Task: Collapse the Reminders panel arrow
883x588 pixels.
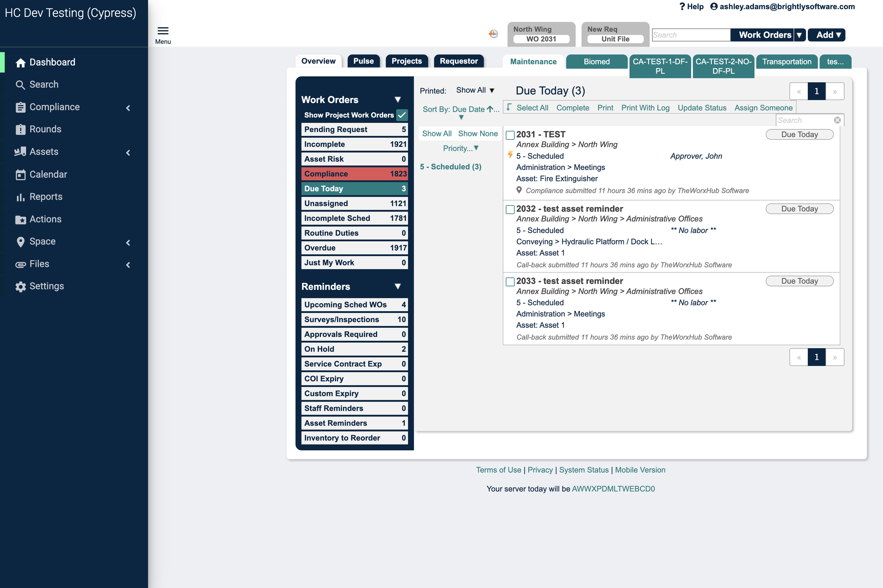Action: [x=397, y=286]
